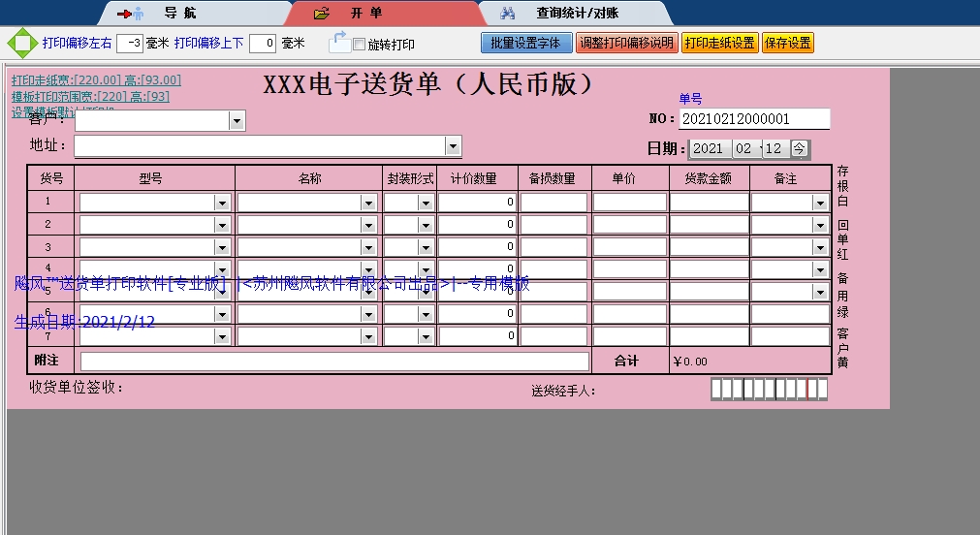The width and height of the screenshot is (980, 535).
Task: Switch to the 导航 tab
Action: pyautogui.click(x=179, y=14)
